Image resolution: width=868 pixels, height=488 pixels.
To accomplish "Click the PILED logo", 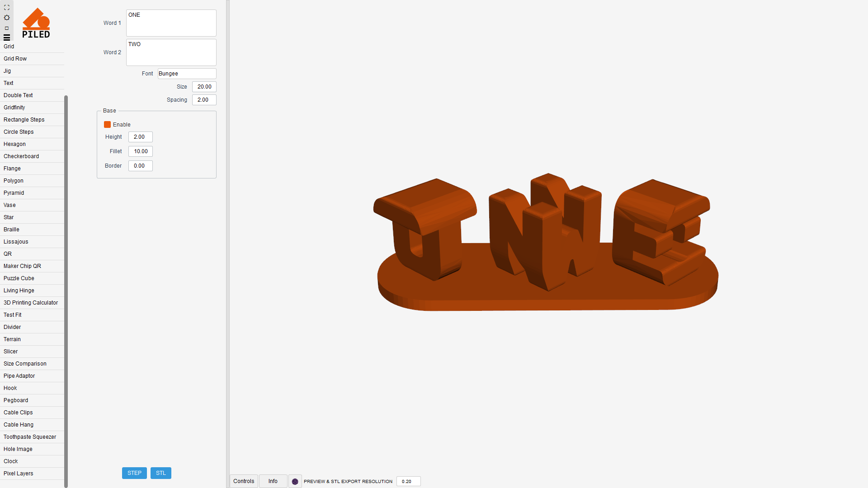I will click(36, 23).
